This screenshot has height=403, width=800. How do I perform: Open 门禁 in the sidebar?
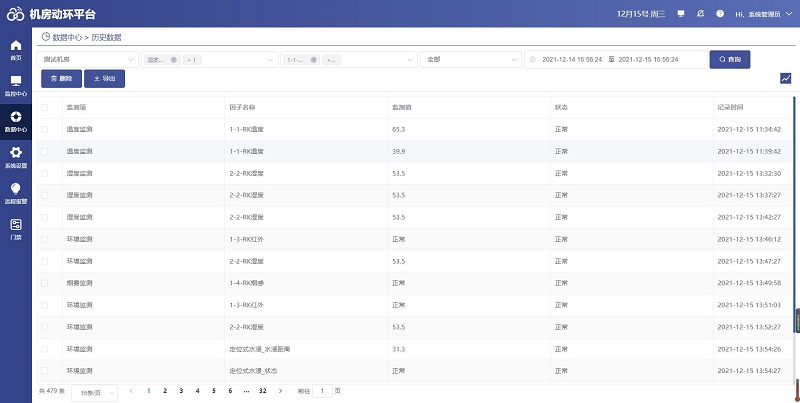16,230
